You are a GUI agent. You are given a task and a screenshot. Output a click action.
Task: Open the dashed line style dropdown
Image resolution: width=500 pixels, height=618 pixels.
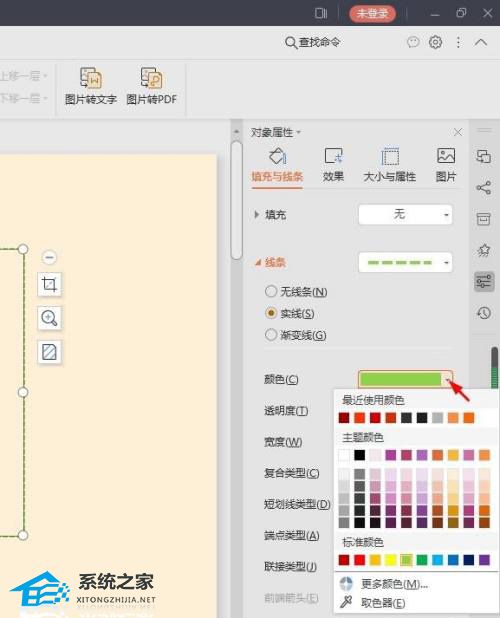pyautogui.click(x=405, y=262)
